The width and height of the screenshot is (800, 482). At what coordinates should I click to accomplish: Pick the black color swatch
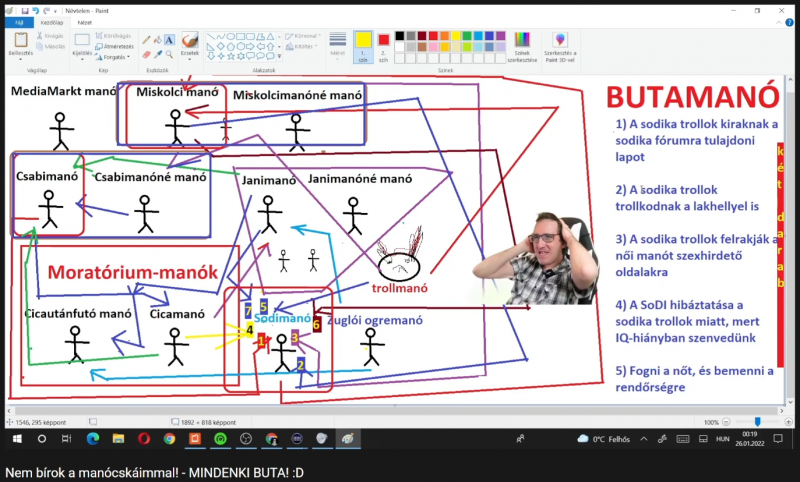[399, 36]
